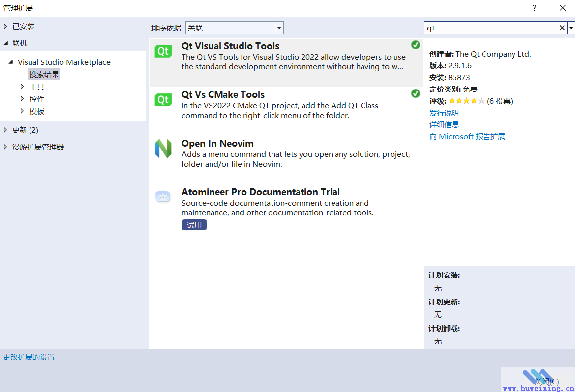The image size is (575, 392).
Task: Select the Qt Vs CMake Tools title
Action: click(223, 94)
